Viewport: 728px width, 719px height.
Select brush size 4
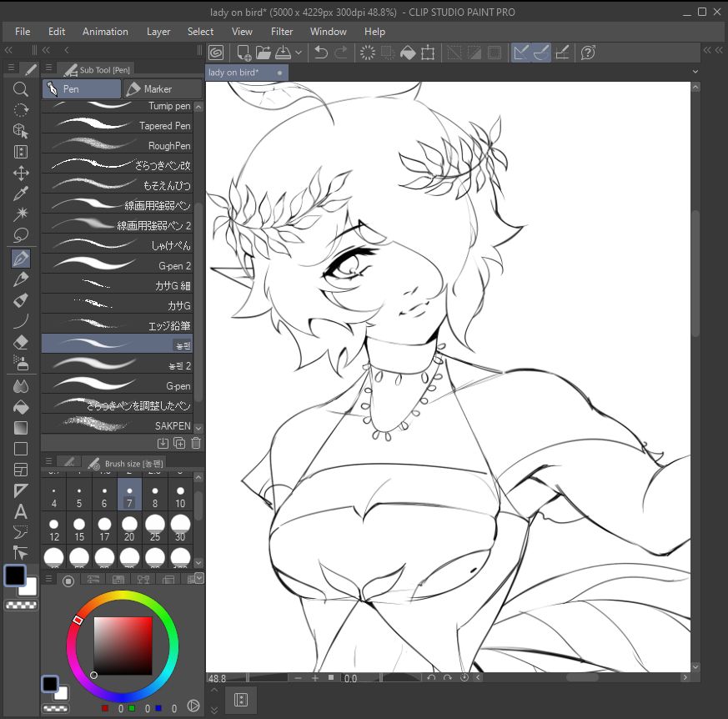coord(54,495)
